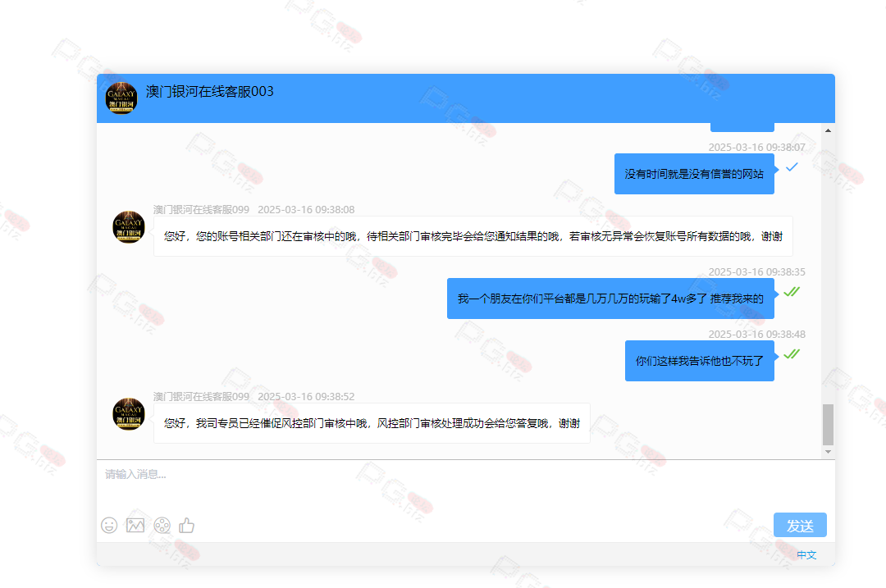
Task: Click the chat scrollbar up arrow
Action: click(828, 130)
